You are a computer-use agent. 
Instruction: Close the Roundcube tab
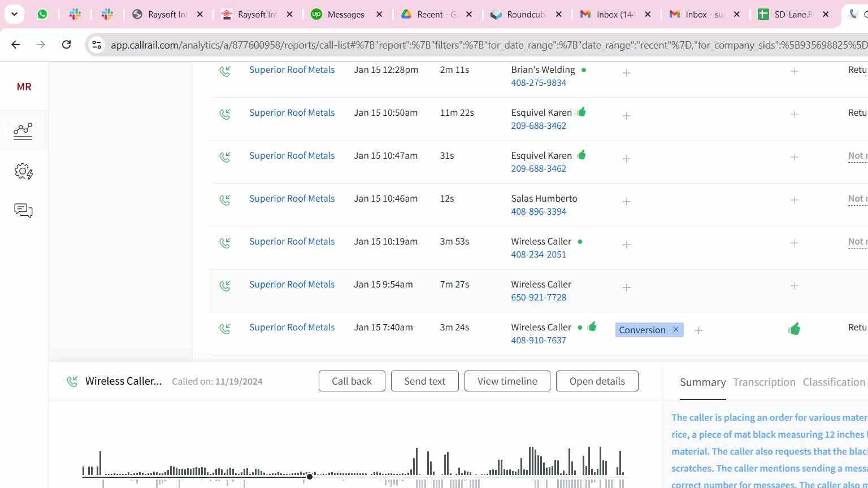(x=558, y=14)
